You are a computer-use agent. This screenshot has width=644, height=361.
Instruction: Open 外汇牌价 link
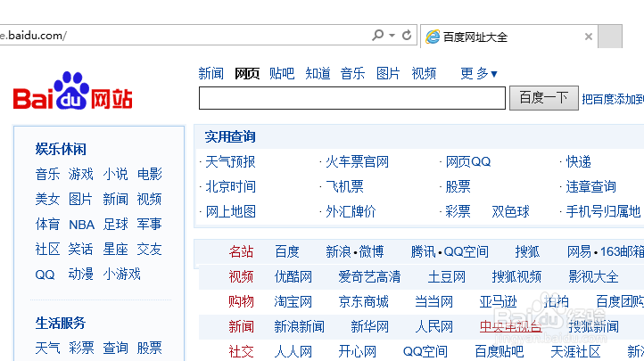pyautogui.click(x=351, y=212)
